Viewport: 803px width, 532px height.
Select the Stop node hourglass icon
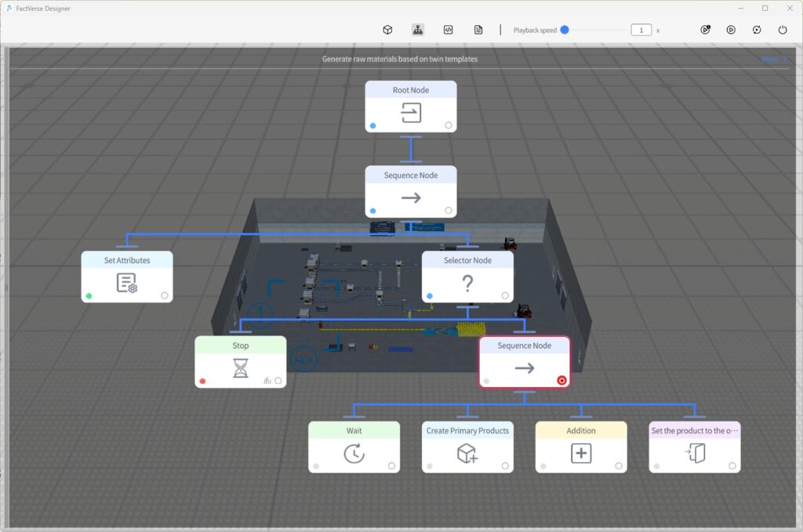coord(240,368)
